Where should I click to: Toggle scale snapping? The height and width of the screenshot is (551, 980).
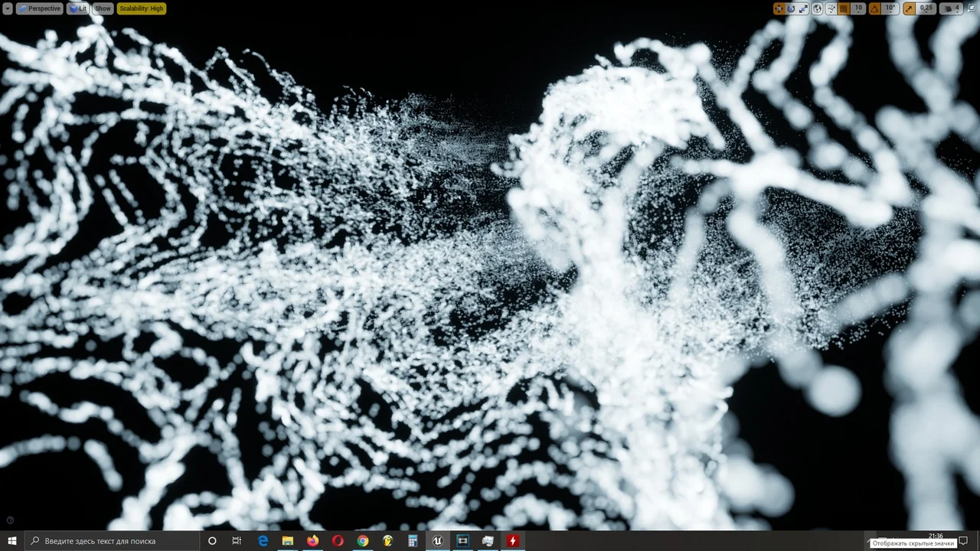coord(909,8)
